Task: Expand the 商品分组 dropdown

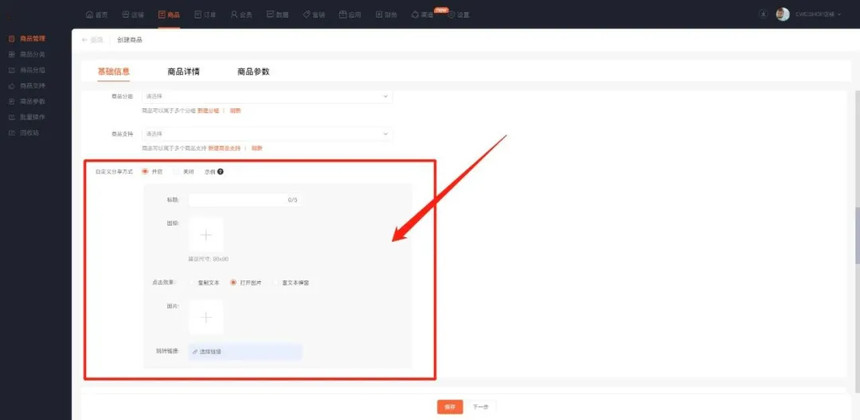Action: click(x=266, y=96)
